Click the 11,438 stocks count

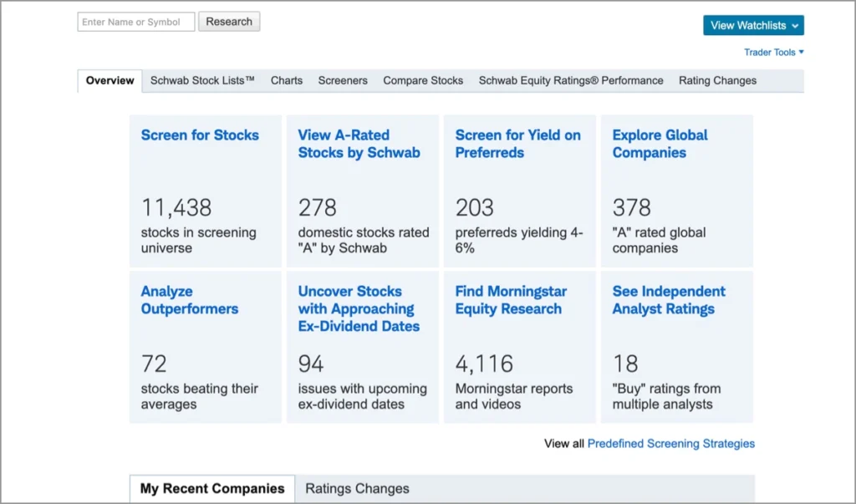(x=176, y=207)
